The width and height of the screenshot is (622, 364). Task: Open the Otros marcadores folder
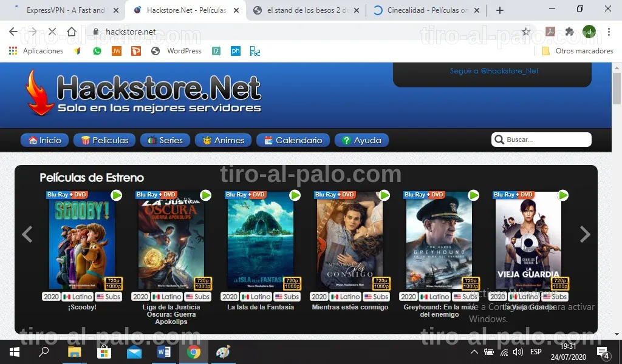pyautogui.click(x=578, y=51)
